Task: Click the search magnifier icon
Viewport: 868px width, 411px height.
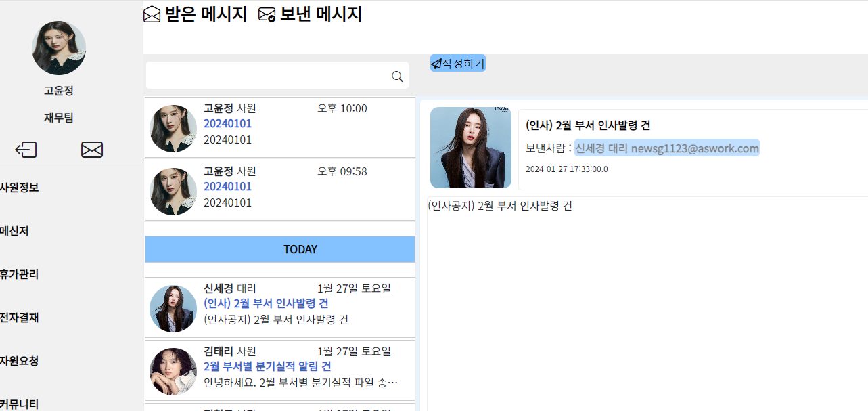Action: (398, 77)
